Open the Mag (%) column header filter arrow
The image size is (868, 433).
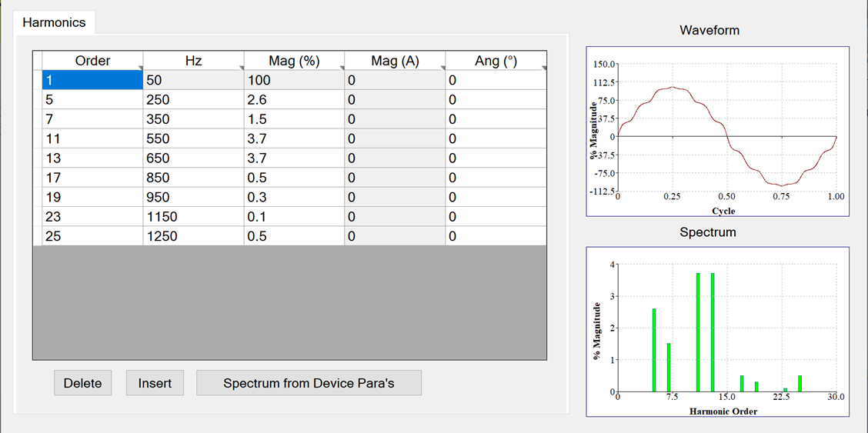point(342,68)
